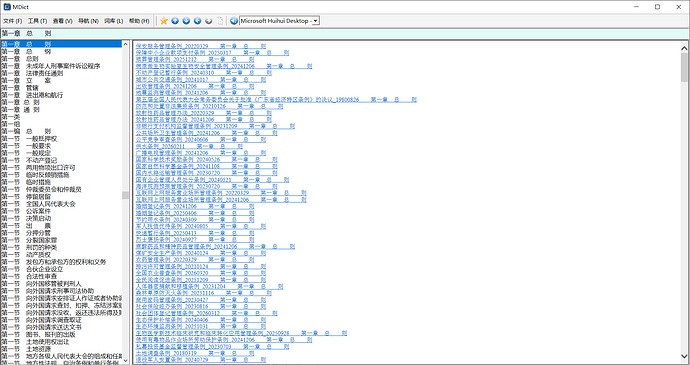Click the gray forward navigation icon

(x=209, y=21)
